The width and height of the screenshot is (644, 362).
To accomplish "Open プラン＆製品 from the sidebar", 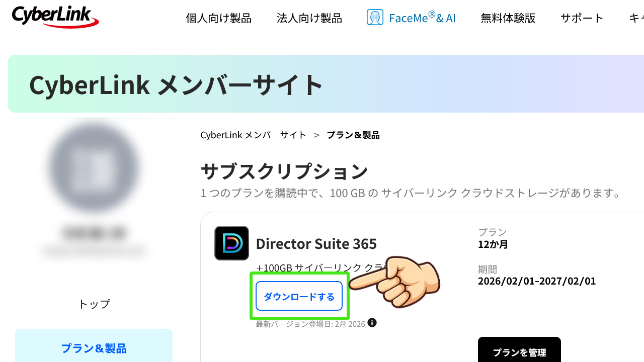I will coord(94,348).
